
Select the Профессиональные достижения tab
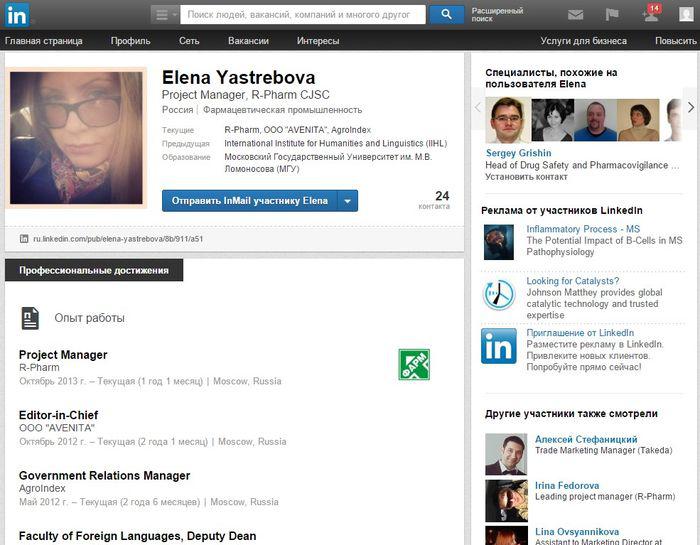tap(94, 270)
